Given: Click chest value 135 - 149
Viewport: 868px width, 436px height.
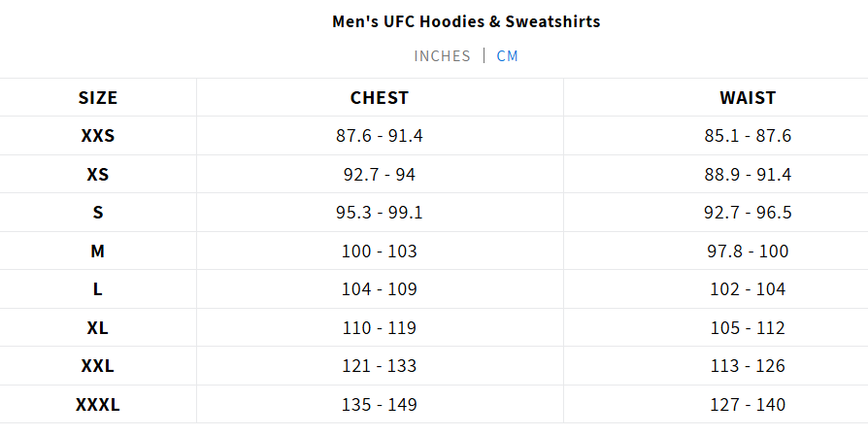Looking at the screenshot, I should coord(380,405).
